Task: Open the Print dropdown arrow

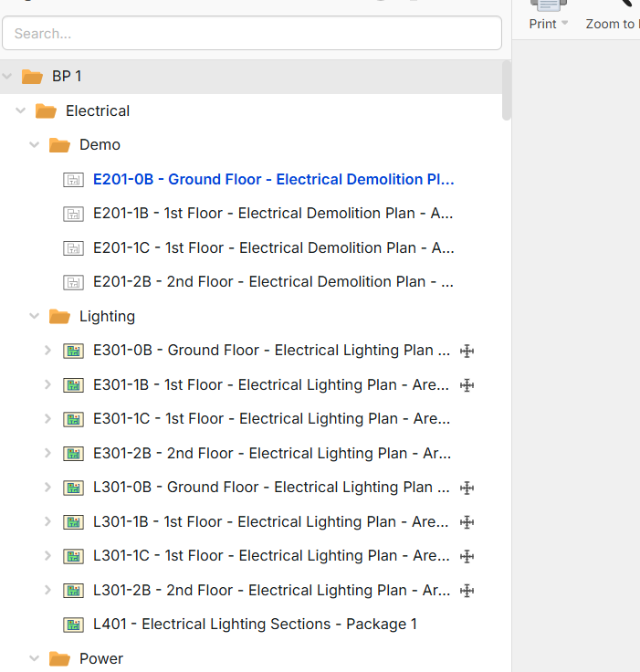Action: (x=564, y=24)
